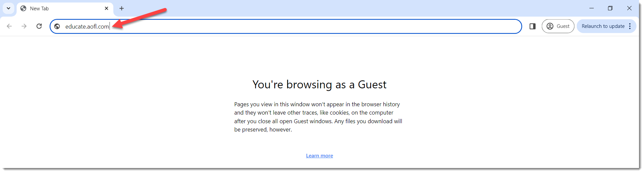The height and width of the screenshot is (173, 644).
Task: Click the forward navigation arrow
Action: coord(24,26)
